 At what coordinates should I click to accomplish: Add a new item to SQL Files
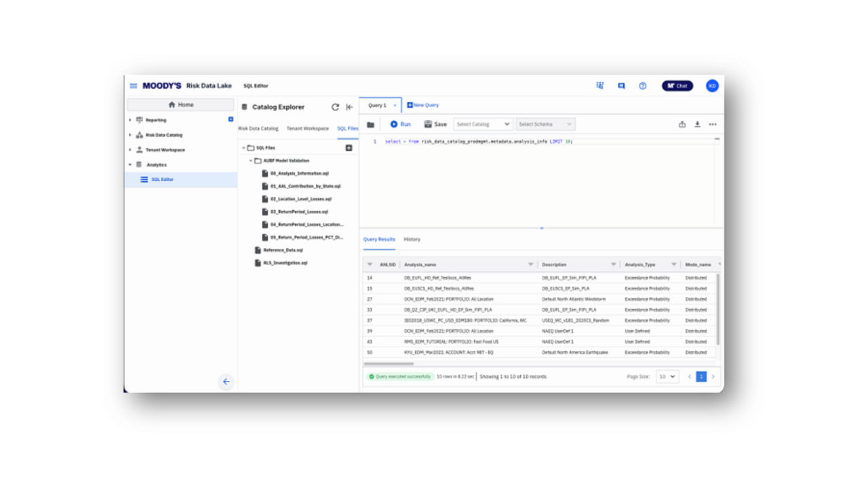pyautogui.click(x=349, y=148)
